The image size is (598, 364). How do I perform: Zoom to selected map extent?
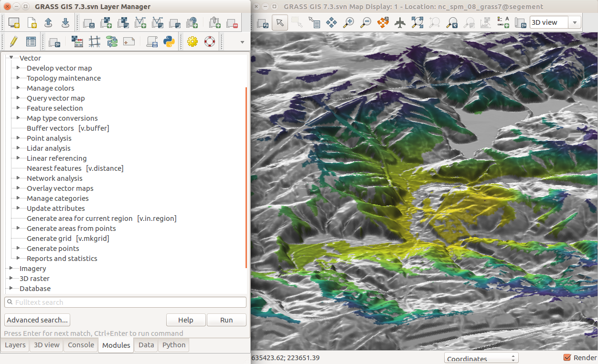(417, 22)
